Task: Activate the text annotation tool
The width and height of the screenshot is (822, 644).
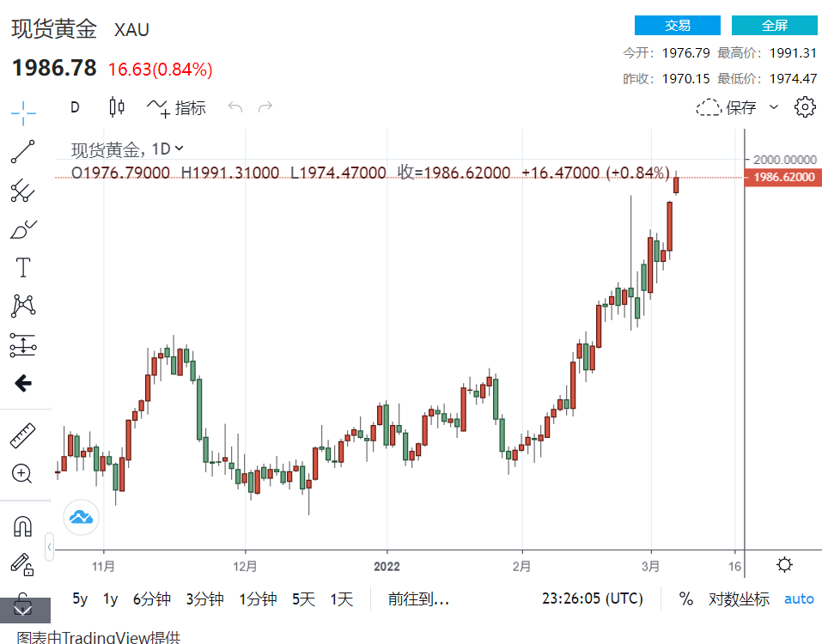Action: coord(23,268)
